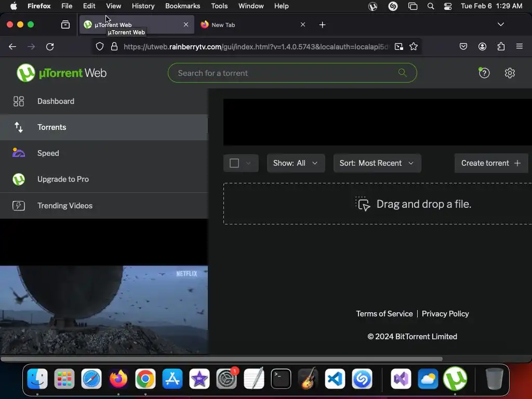
Task: Click the Spotlight search icon in menu bar
Action: 431,6
